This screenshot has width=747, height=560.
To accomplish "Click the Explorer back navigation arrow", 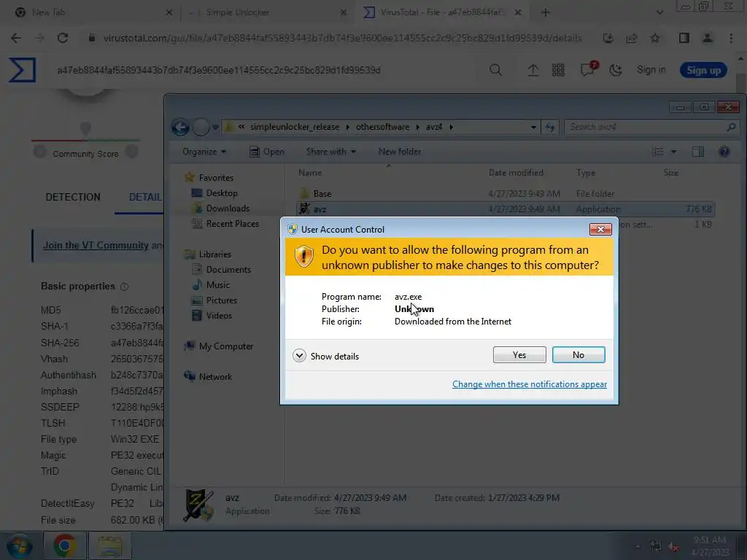I will (181, 127).
